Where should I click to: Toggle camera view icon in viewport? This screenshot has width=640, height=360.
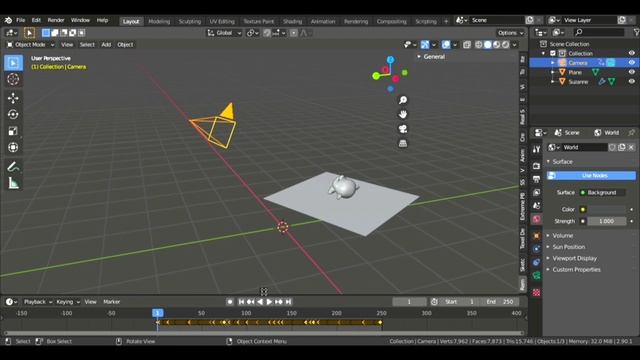coord(403,129)
